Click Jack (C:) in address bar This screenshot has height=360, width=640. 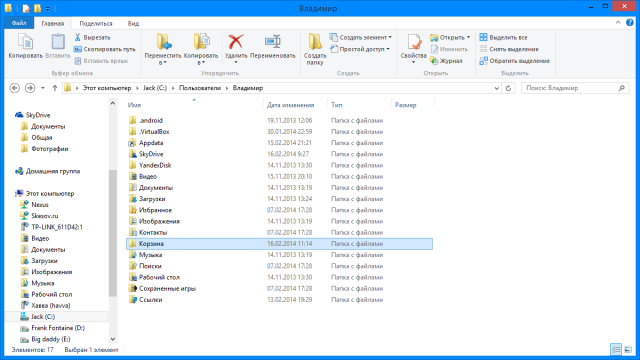(x=155, y=88)
